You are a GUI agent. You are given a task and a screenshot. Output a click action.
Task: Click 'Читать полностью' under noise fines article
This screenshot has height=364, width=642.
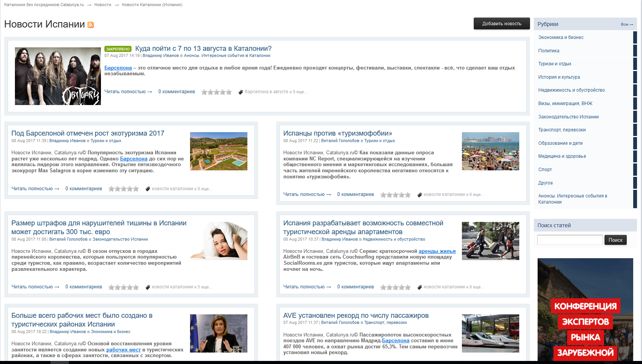36,287
